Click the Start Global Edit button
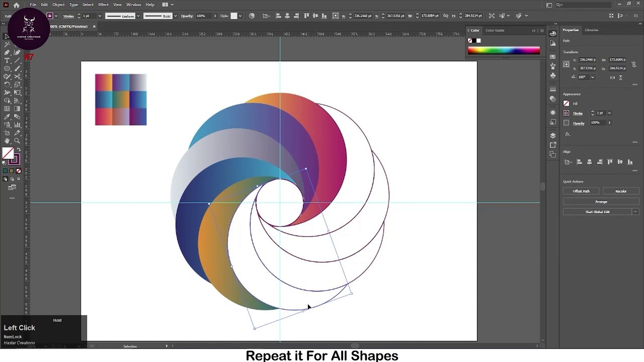 (597, 212)
